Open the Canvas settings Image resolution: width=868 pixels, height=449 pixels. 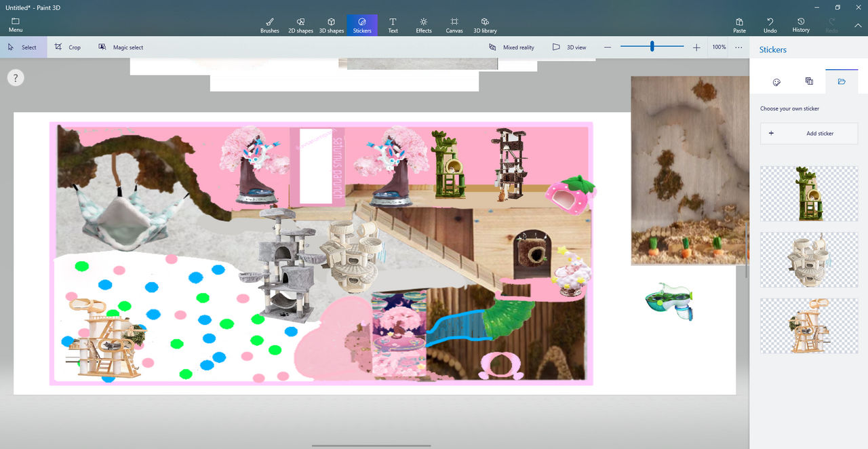coord(454,25)
